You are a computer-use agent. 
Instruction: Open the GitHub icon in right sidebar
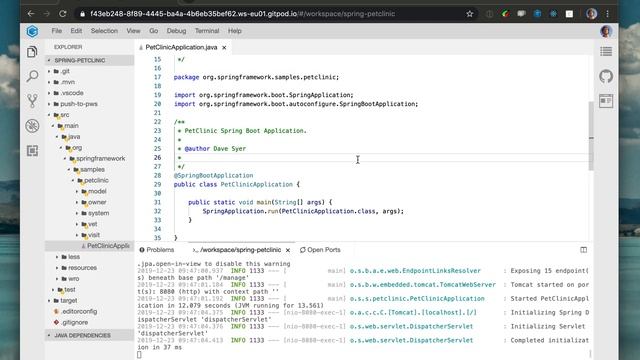pos(606,76)
